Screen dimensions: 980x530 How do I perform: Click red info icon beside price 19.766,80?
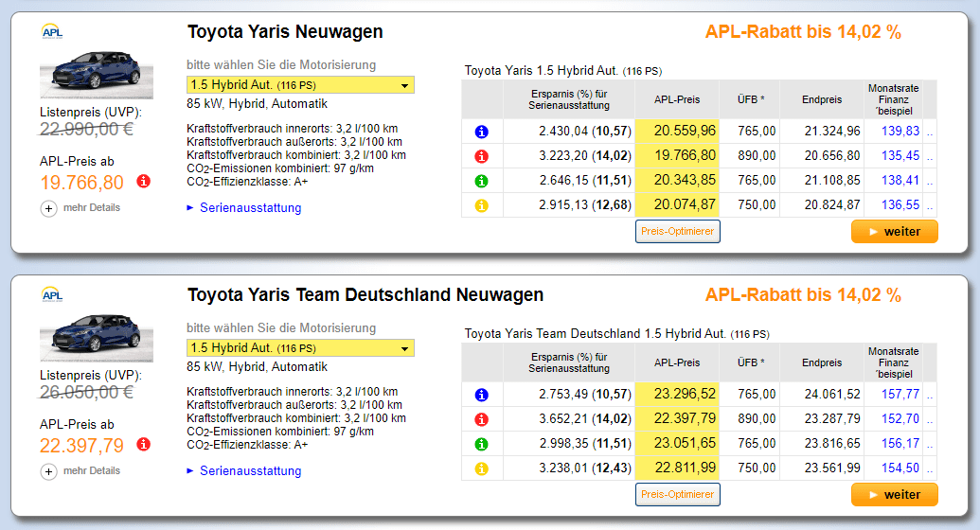click(x=144, y=182)
